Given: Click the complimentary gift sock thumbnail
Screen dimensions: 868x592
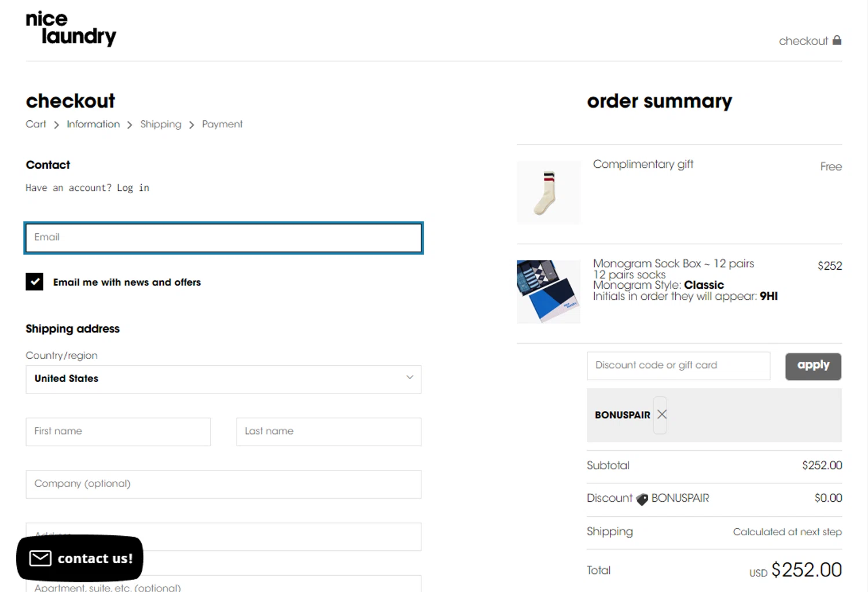Looking at the screenshot, I should [x=548, y=193].
